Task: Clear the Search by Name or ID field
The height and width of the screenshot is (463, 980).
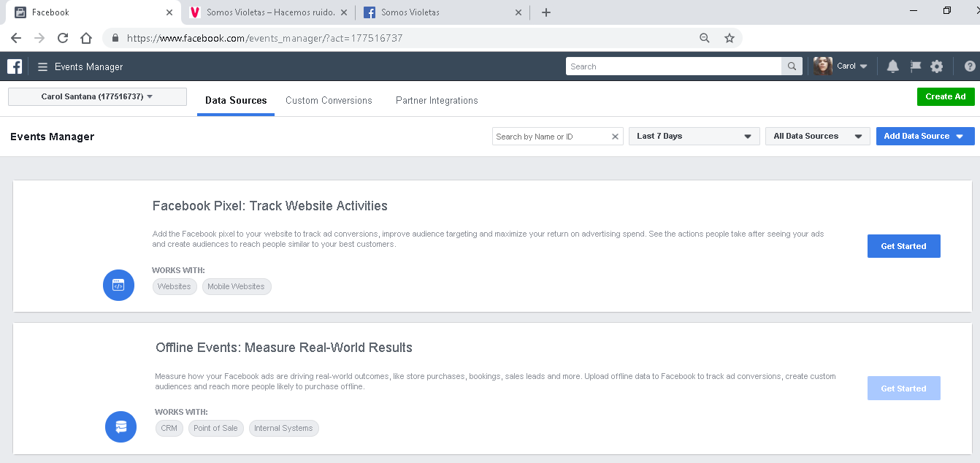Action: tap(615, 137)
